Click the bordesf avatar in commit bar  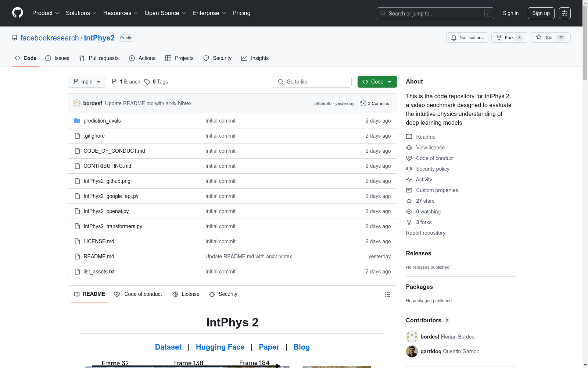tap(77, 103)
